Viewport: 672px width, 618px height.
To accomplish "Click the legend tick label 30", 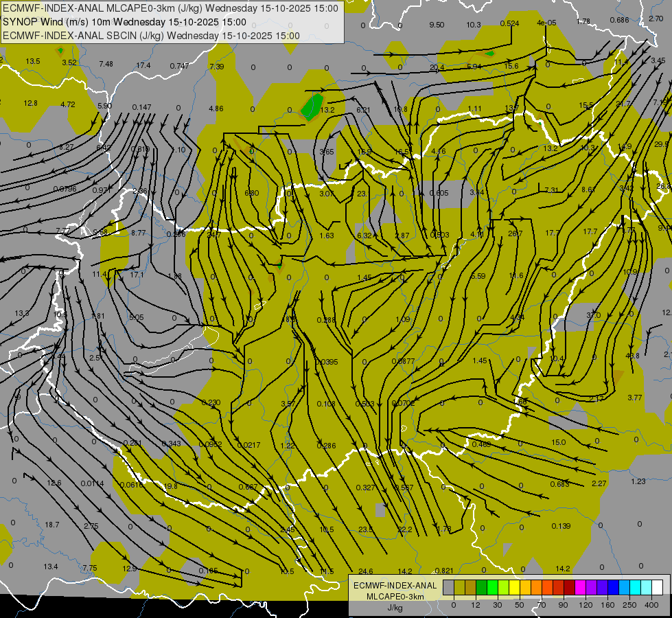I will (x=498, y=605).
